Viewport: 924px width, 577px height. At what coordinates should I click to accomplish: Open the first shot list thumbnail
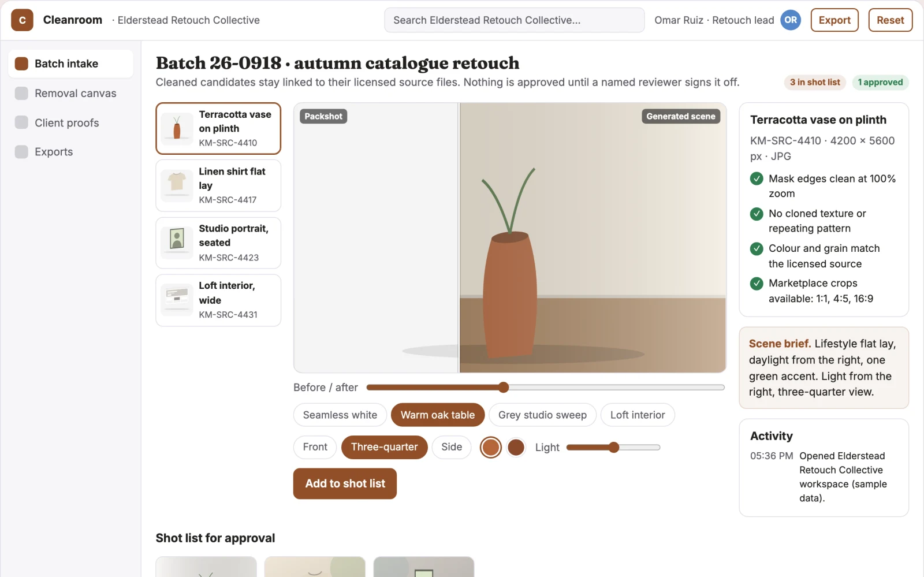click(x=206, y=567)
